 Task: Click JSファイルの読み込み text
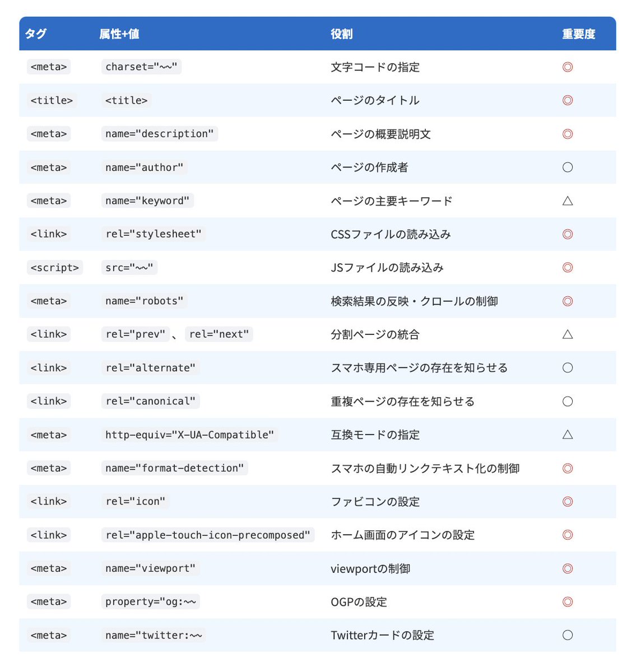coord(387,268)
